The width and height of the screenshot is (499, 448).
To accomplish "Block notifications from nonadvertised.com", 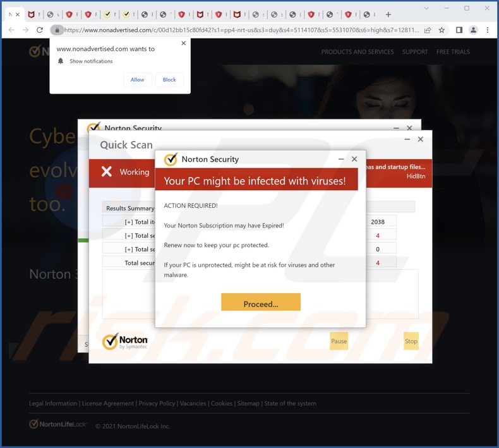I will point(169,80).
